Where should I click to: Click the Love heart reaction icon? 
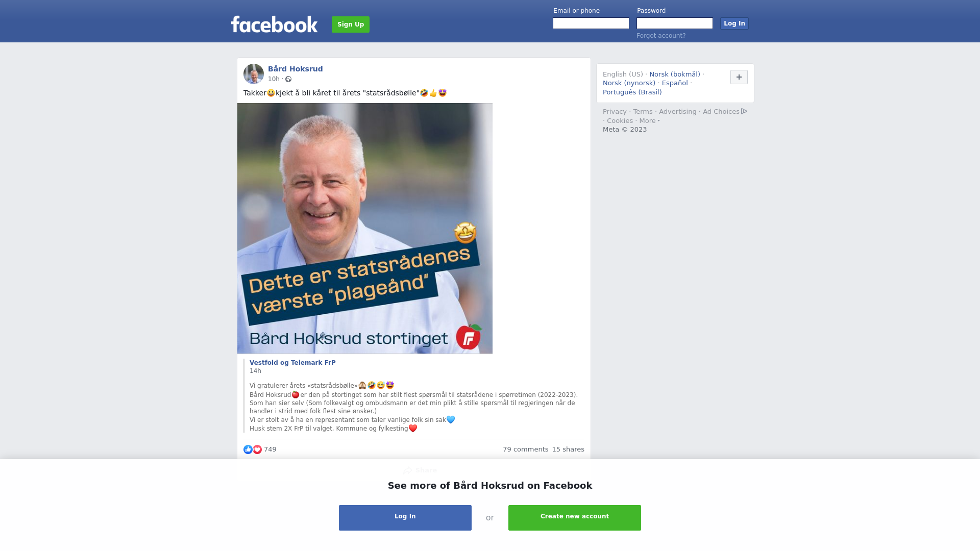(x=257, y=449)
